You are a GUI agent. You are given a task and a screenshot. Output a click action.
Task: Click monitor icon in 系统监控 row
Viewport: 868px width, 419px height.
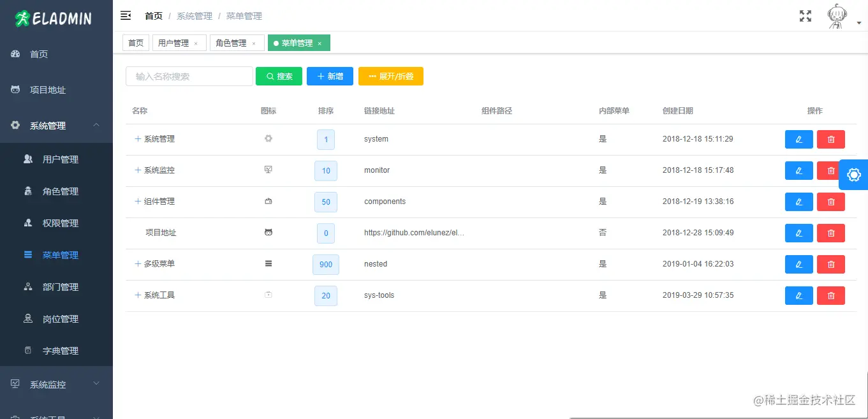pos(268,170)
